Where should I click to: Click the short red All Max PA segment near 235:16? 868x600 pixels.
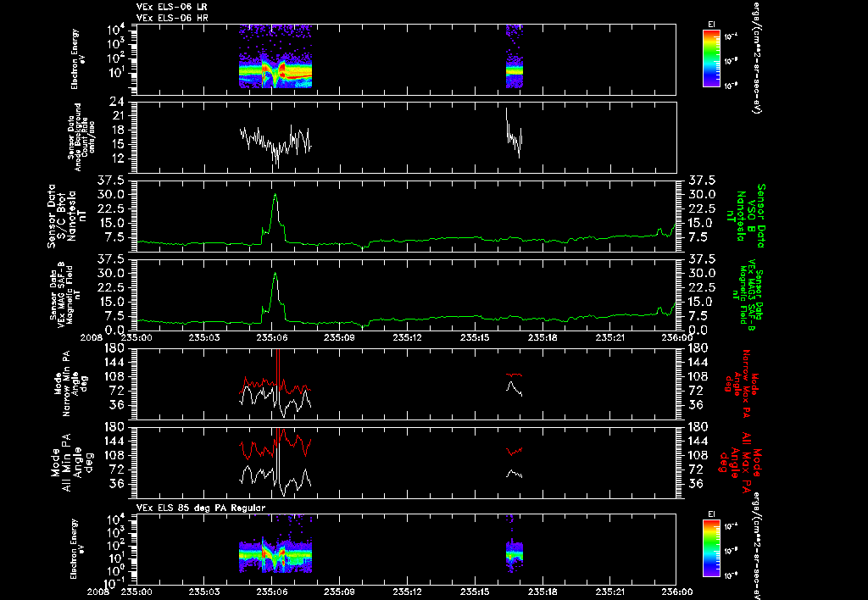[514, 451]
